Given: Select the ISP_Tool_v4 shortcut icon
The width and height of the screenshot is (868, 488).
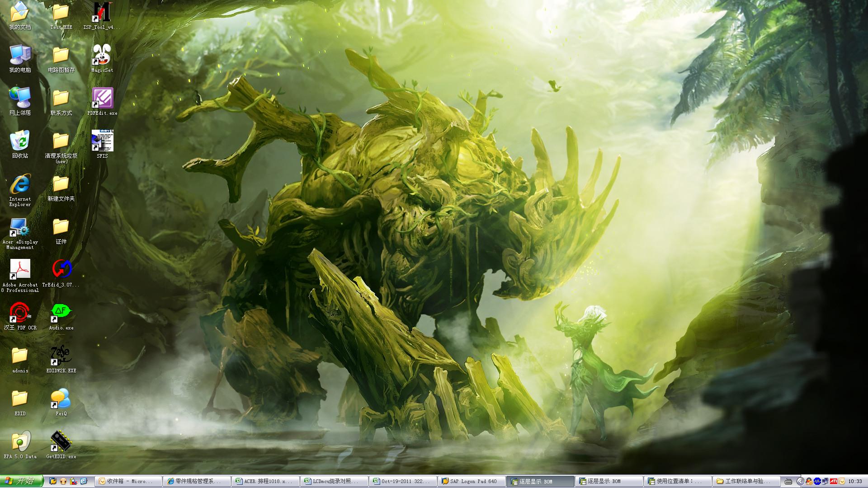Looking at the screenshot, I should [102, 16].
